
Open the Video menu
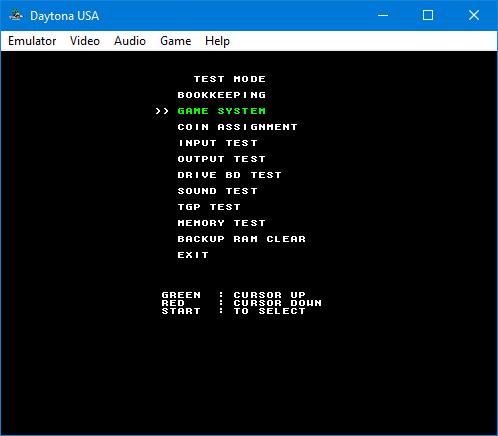(85, 41)
